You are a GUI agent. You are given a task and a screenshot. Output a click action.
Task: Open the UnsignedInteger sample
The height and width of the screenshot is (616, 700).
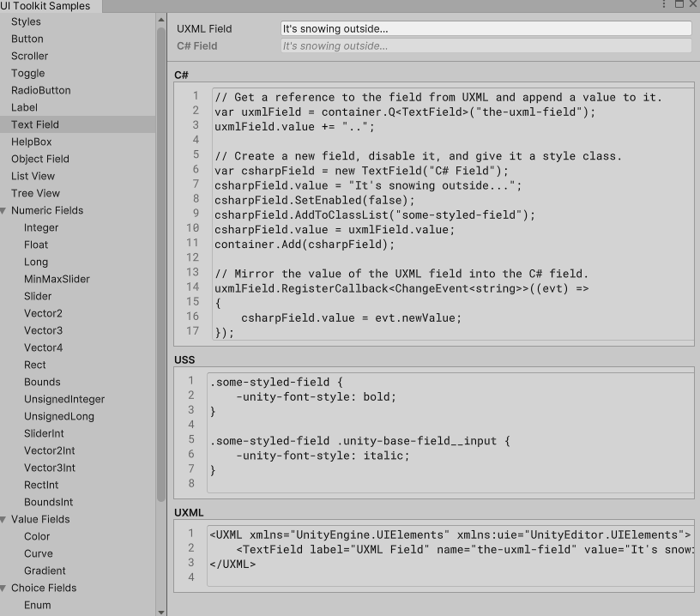[64, 400]
